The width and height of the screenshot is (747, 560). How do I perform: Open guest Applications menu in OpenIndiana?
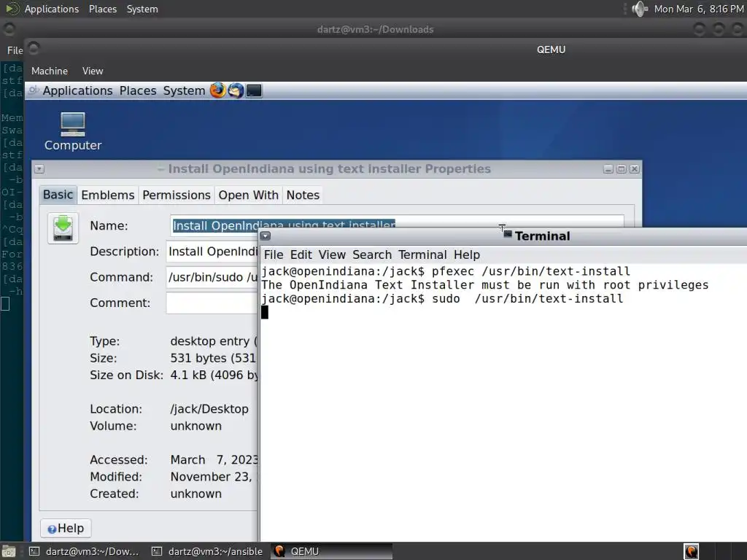click(x=77, y=90)
